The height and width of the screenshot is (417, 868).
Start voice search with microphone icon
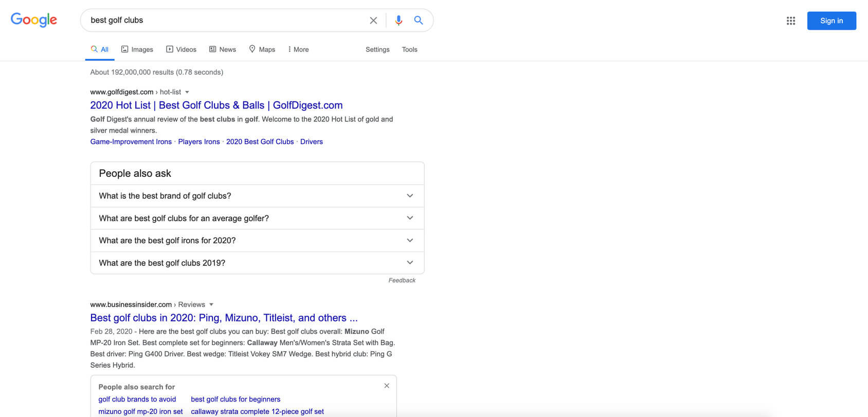(399, 21)
